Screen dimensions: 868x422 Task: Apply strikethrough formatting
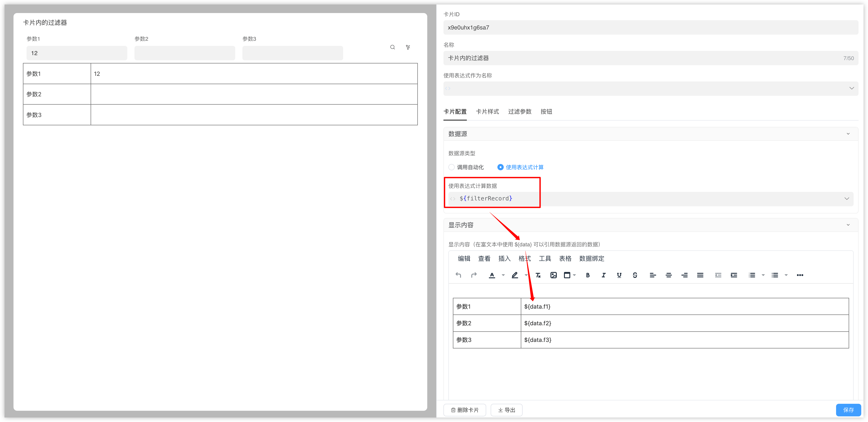click(x=635, y=275)
